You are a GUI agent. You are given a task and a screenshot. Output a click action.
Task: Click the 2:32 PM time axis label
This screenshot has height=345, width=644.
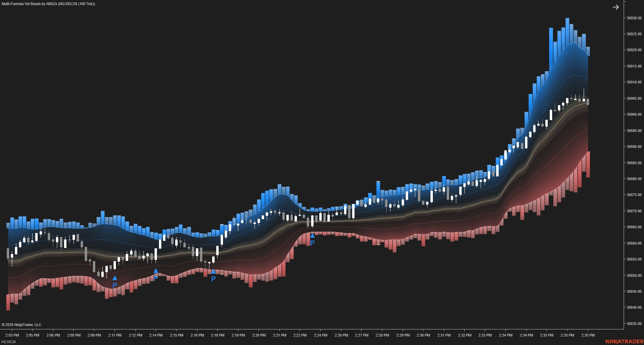[465, 335]
